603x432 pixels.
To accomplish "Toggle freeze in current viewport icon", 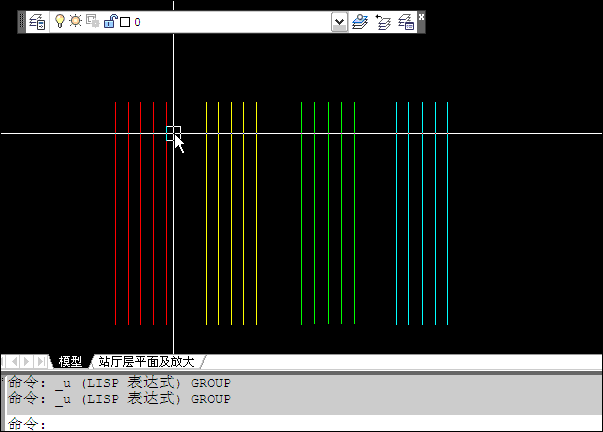I will click(x=93, y=22).
